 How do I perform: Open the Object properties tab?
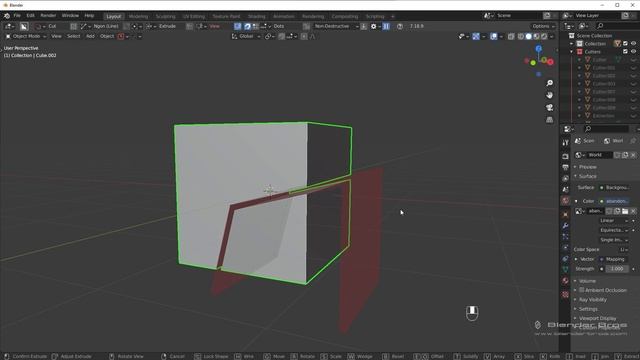[x=565, y=214]
